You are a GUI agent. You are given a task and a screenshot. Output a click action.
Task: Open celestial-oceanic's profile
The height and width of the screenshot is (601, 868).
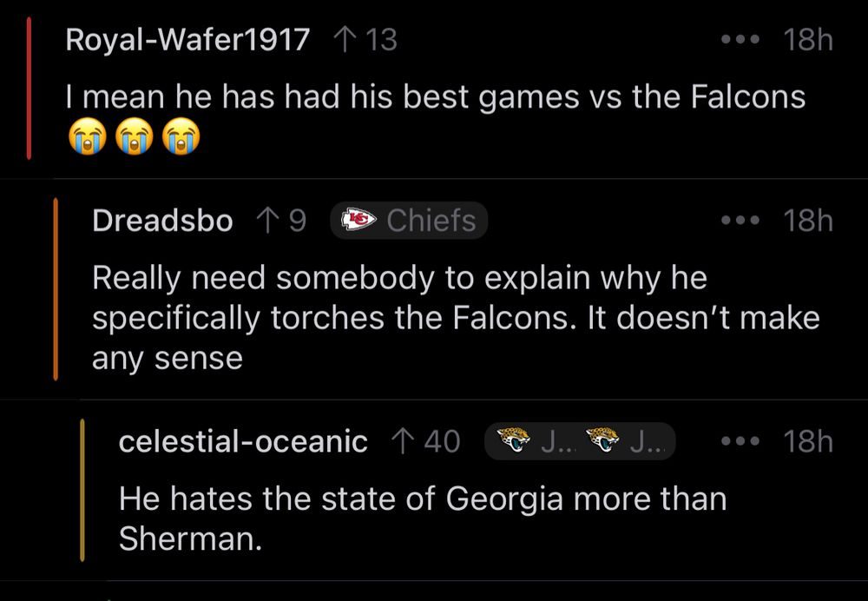pyautogui.click(x=242, y=440)
